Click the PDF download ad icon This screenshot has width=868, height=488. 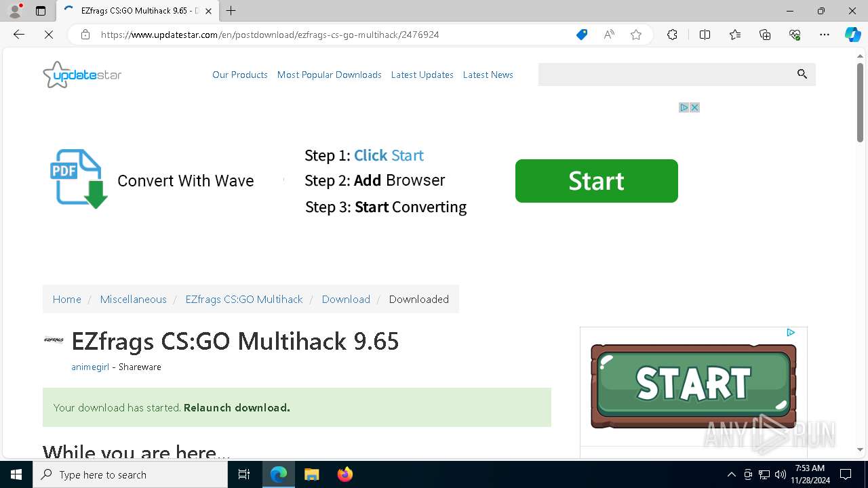[x=79, y=179]
